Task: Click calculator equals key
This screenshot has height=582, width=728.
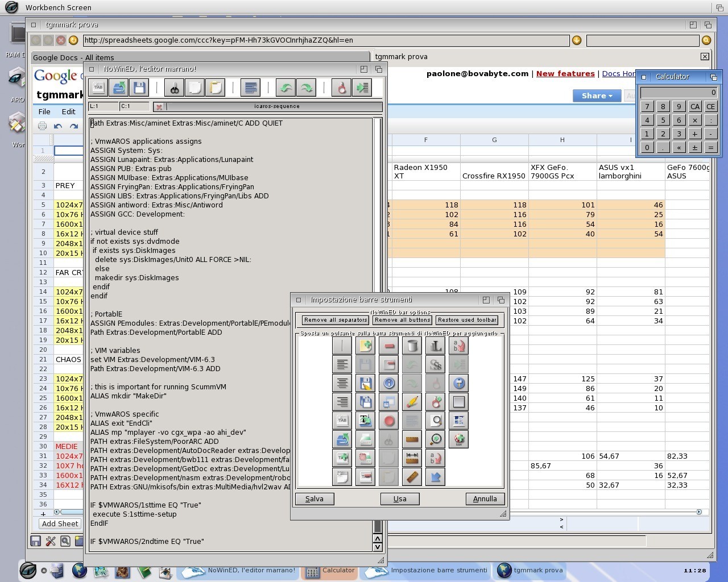Action: pyautogui.click(x=711, y=148)
